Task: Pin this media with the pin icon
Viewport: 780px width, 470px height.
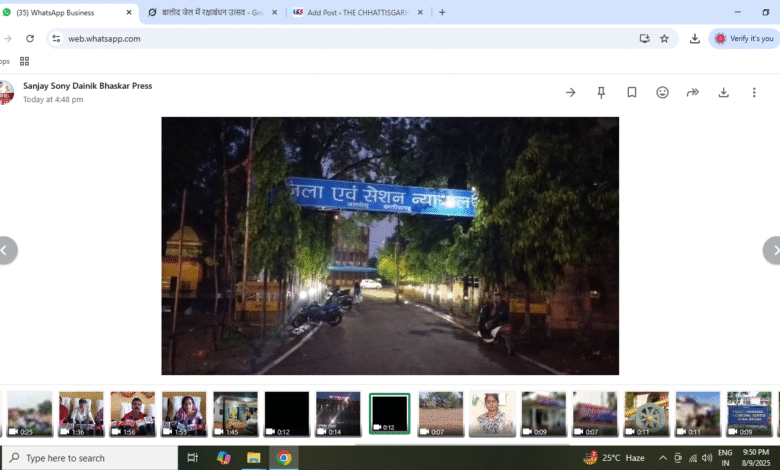Action: click(x=601, y=92)
